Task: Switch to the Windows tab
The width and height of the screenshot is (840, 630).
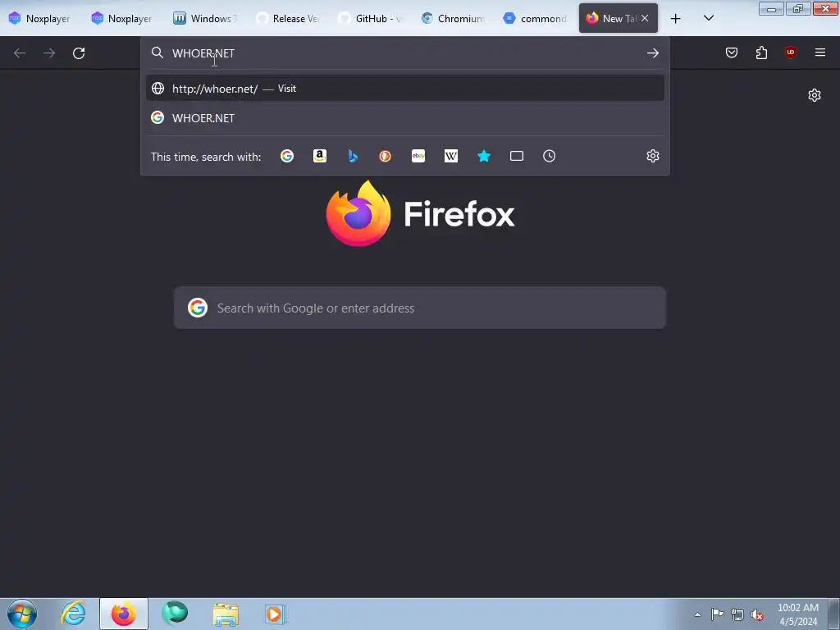Action: [x=205, y=18]
